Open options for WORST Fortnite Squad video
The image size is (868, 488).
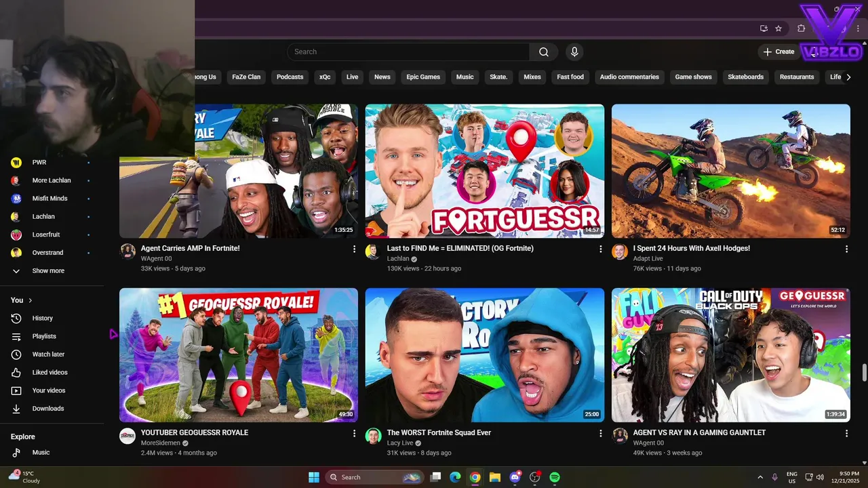point(600,434)
